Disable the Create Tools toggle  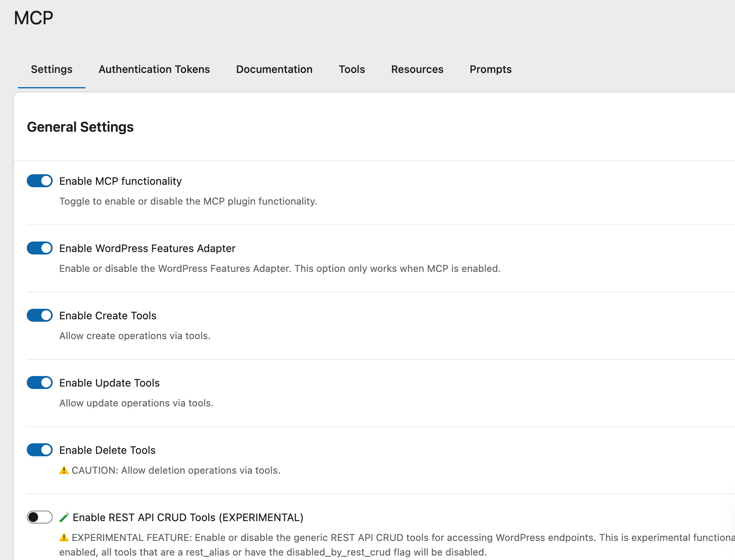(x=39, y=315)
